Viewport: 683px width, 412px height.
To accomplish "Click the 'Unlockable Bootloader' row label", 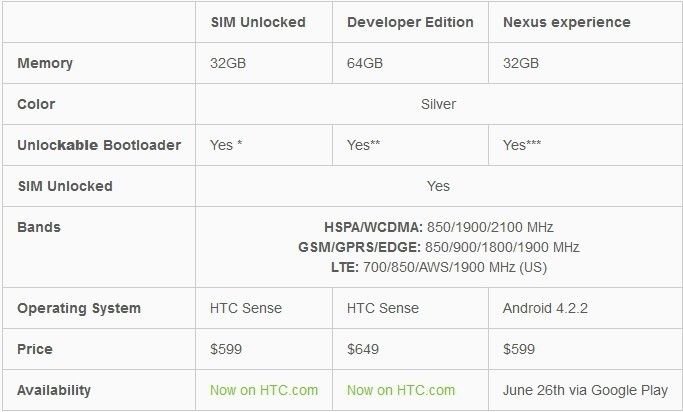I will coord(99,145).
